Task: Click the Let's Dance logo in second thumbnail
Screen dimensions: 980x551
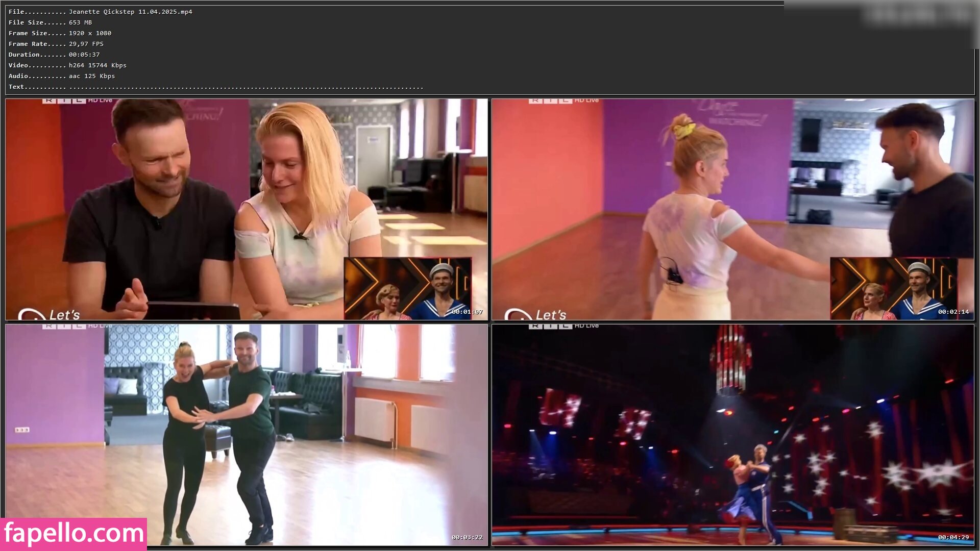Action: coord(536,314)
